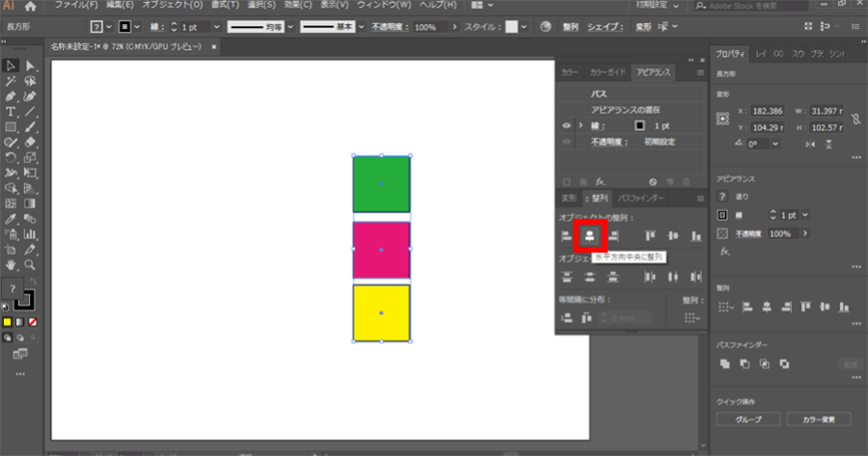This screenshot has width=868, height=456.
Task: Toggle visibility eye of the stroke (線) row
Action: coord(566,125)
